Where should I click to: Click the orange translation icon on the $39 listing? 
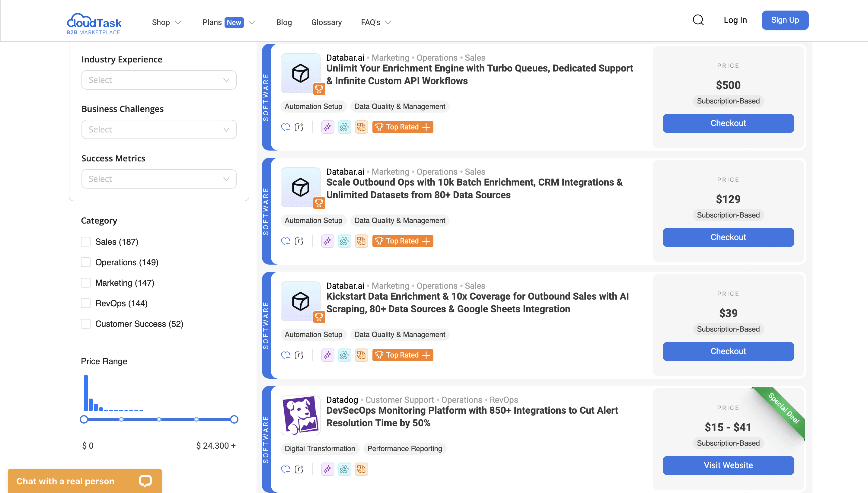pyautogui.click(x=361, y=355)
